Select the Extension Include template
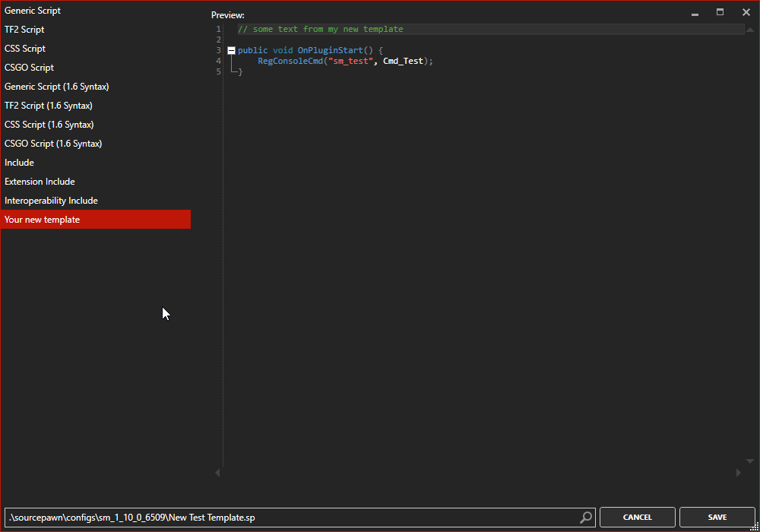This screenshot has width=760, height=532. pyautogui.click(x=96, y=181)
